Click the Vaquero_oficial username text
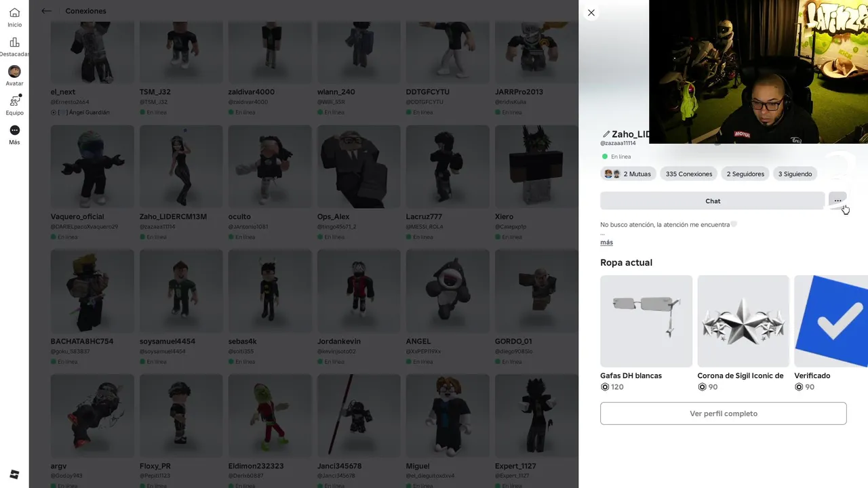 (77, 217)
